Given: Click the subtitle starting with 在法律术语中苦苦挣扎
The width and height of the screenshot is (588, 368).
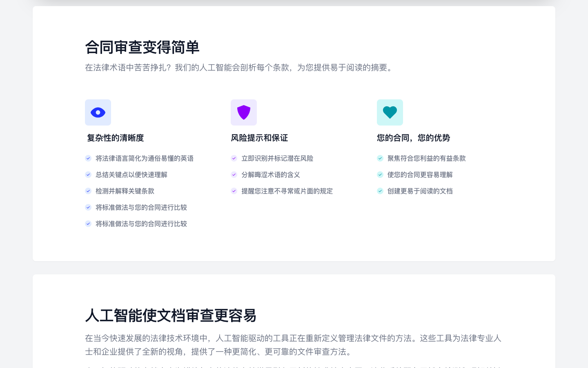Looking at the screenshot, I should [x=240, y=67].
